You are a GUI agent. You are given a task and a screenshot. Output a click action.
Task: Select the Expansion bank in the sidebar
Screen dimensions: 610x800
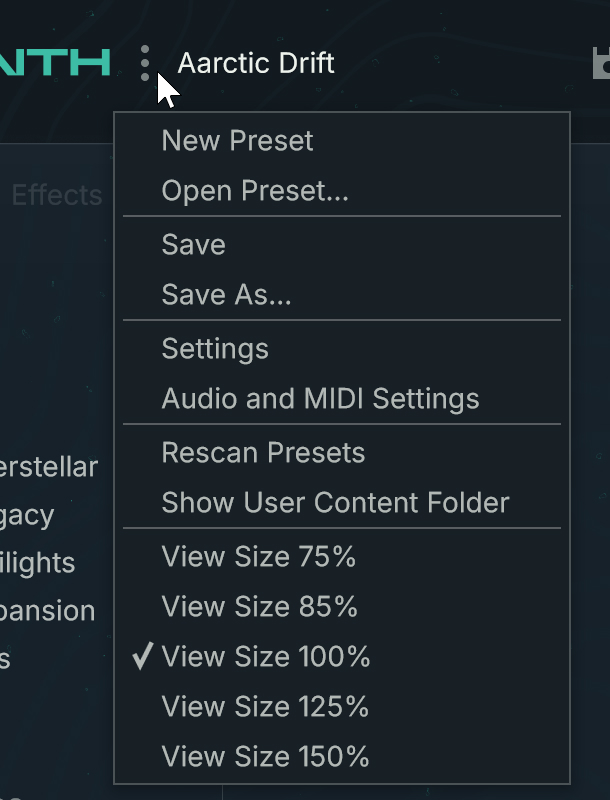pyautogui.click(x=48, y=611)
